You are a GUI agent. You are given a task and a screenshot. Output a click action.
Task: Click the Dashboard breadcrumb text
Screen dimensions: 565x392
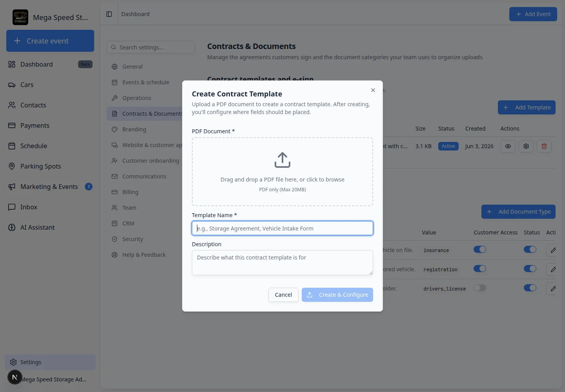pyautogui.click(x=135, y=14)
